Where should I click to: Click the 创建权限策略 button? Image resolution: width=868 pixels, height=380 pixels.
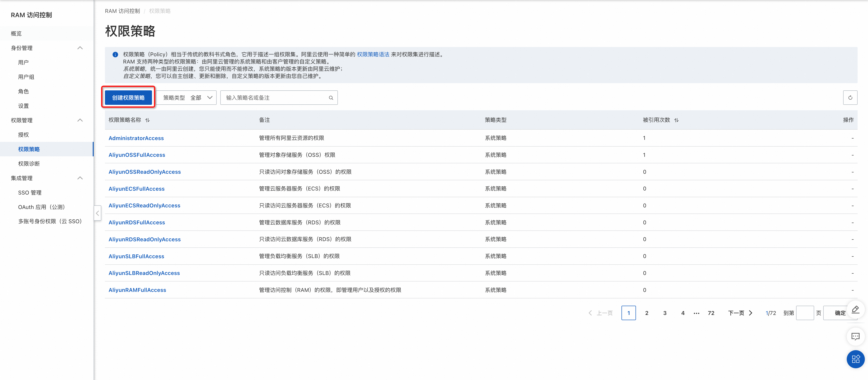128,98
